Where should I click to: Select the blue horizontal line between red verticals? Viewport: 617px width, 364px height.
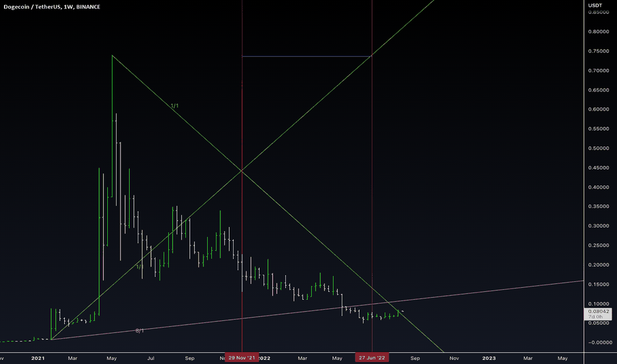pyautogui.click(x=307, y=56)
